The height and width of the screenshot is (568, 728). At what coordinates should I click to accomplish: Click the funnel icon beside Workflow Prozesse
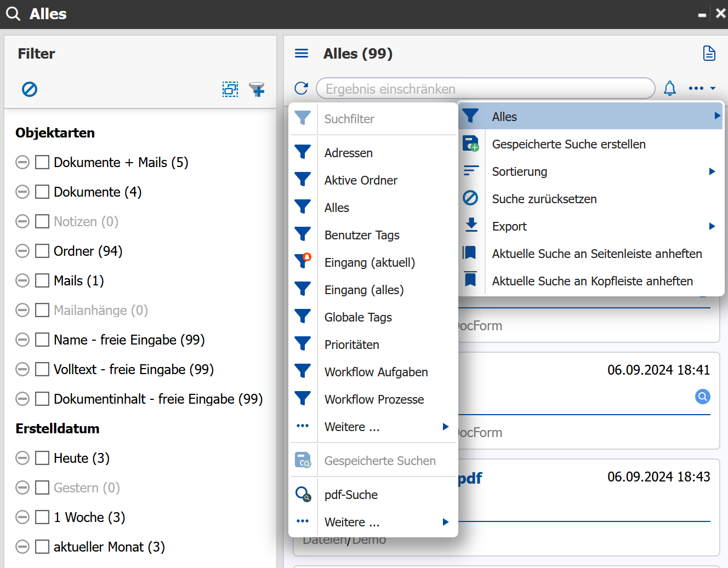(x=303, y=398)
